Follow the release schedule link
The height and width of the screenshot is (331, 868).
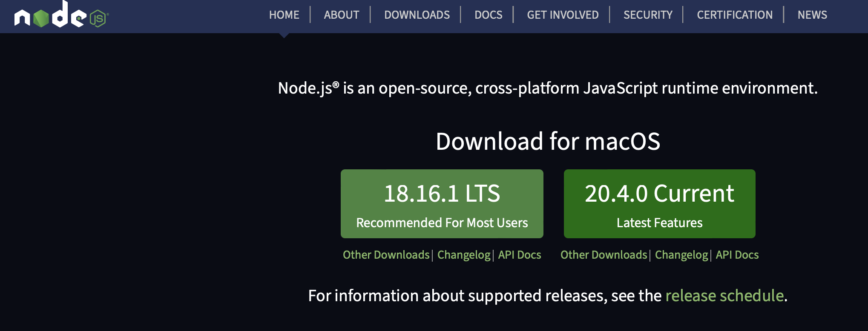724,296
